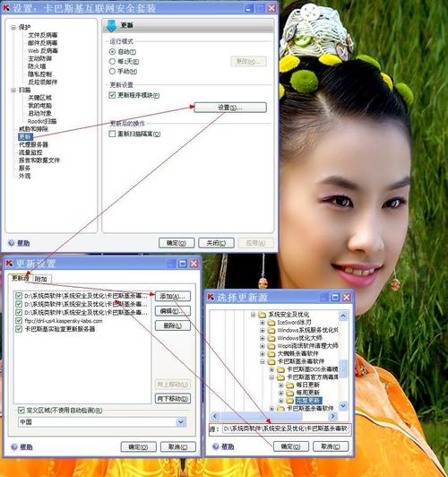The width and height of the screenshot is (448, 477).
Task: Click the blue download arrow icon beside 更新 header
Action: 111,26
